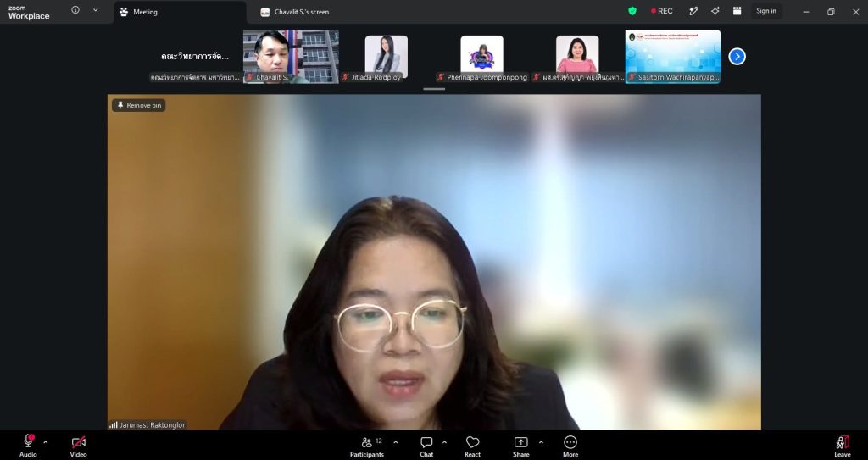Select Jitlada Rodploy's video thumbnail

386,57
